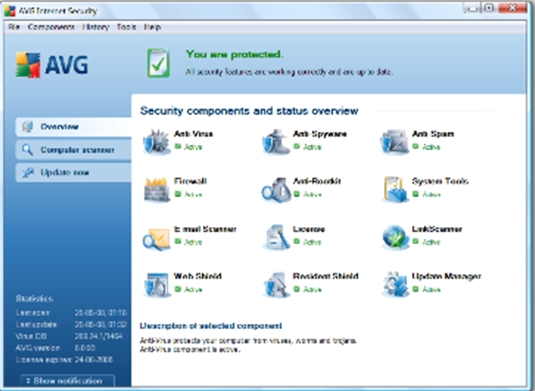Open the History menu
The width and height of the screenshot is (535, 391).
pos(96,27)
